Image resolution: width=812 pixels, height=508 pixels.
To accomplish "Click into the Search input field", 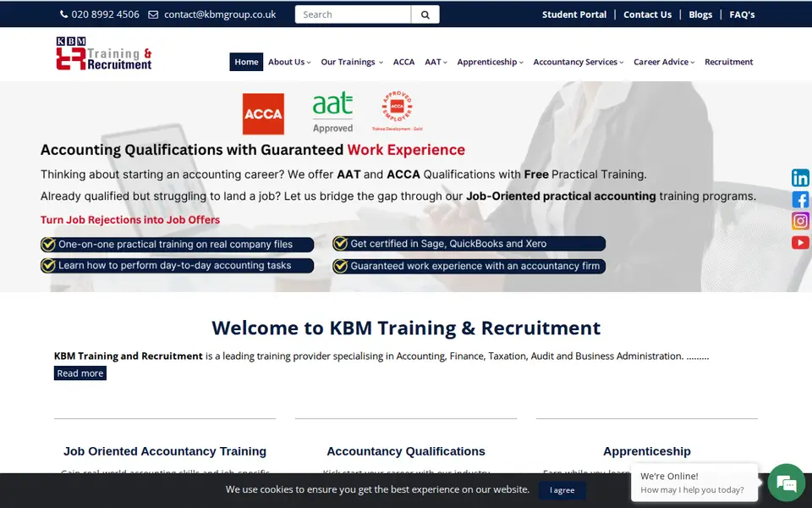I will (x=354, y=14).
